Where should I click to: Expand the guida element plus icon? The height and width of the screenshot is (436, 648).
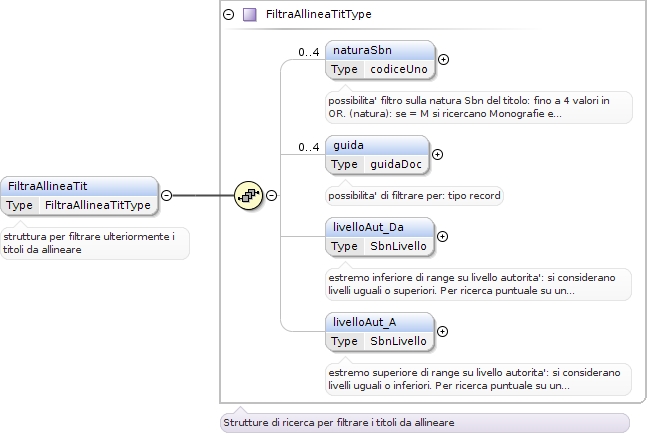[x=438, y=155]
